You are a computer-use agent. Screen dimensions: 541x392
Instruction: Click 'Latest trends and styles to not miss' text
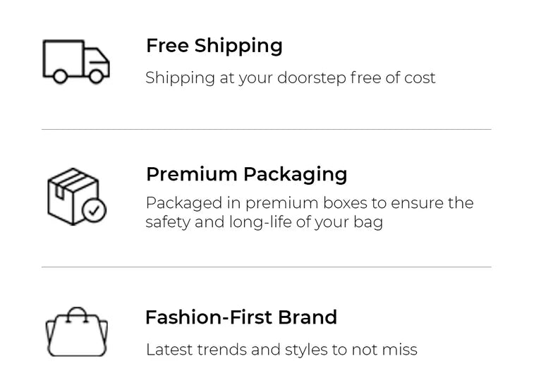[x=281, y=350]
